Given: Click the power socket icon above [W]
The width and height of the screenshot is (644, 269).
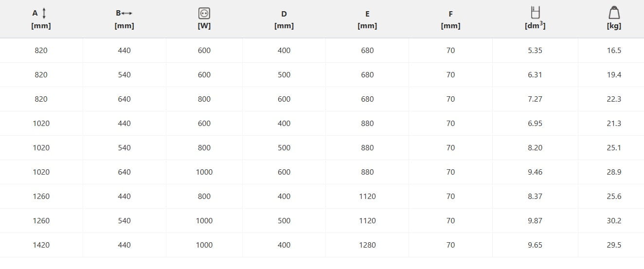Looking at the screenshot, I should point(204,14).
